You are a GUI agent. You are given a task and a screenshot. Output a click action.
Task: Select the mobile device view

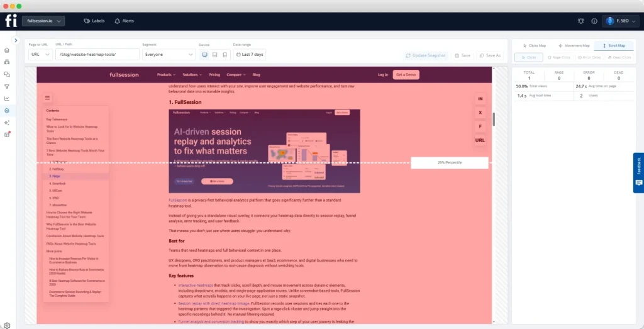tap(225, 55)
